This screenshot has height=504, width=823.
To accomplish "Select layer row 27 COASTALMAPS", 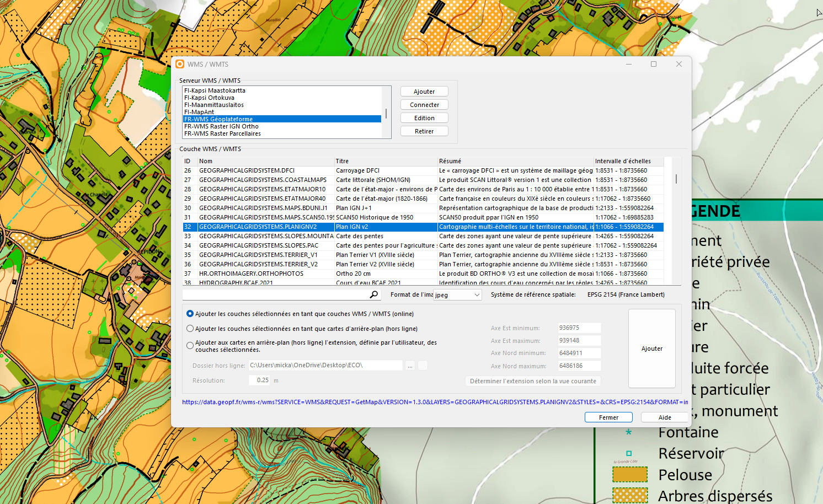I will [x=423, y=180].
